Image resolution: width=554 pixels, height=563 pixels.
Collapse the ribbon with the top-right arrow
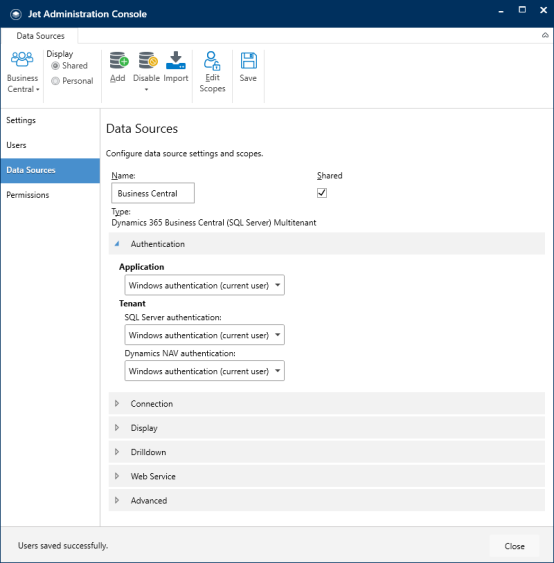(x=545, y=35)
